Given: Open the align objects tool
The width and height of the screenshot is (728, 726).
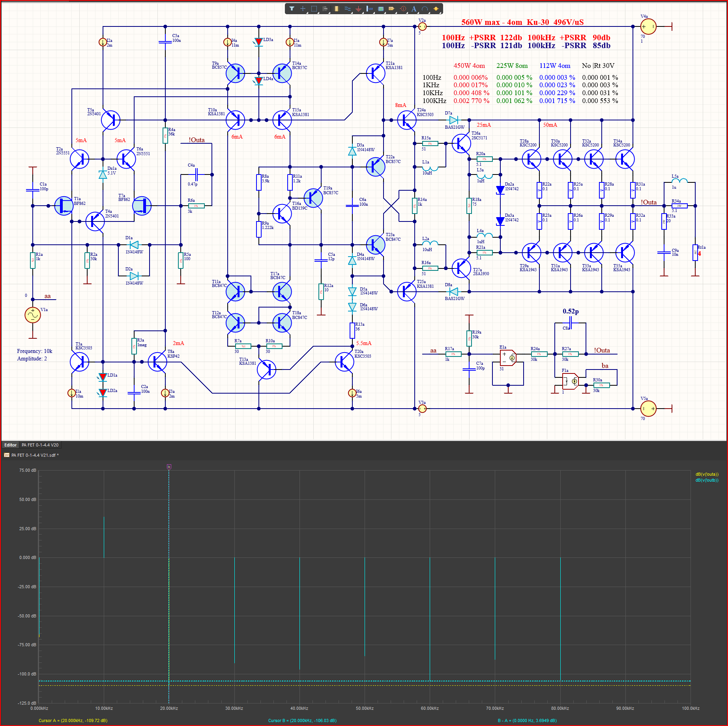Looking at the screenshot, I should point(325,9).
